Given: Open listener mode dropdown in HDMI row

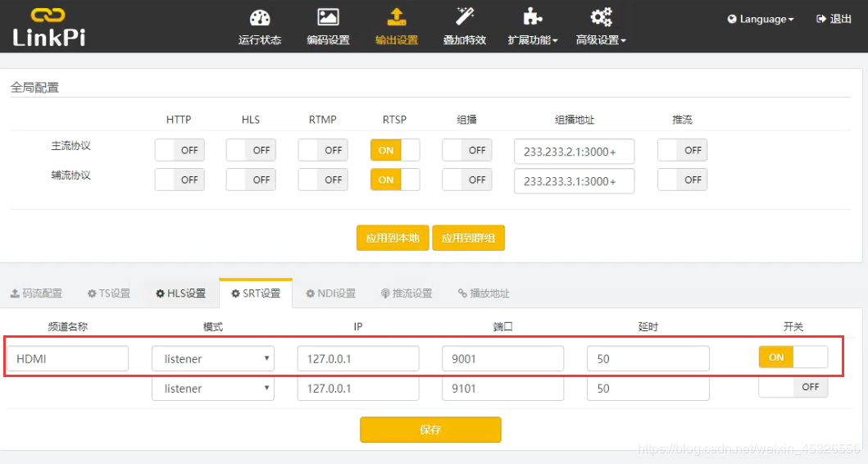Looking at the screenshot, I should pos(213,359).
